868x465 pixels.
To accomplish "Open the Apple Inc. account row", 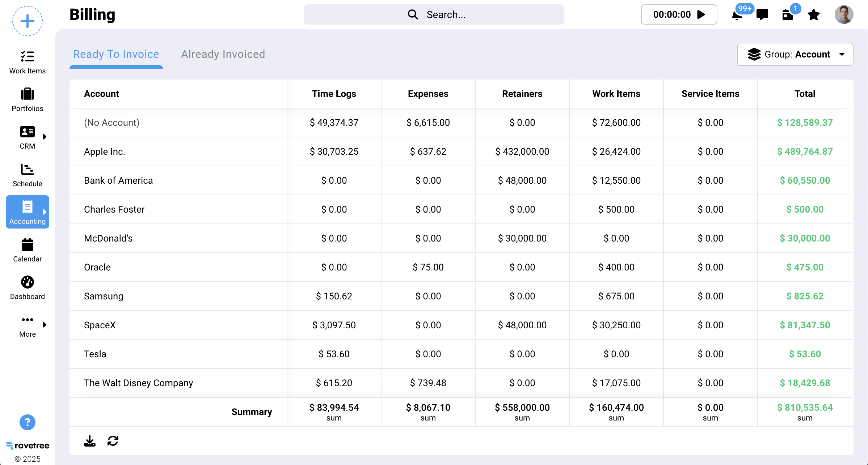I will (105, 152).
